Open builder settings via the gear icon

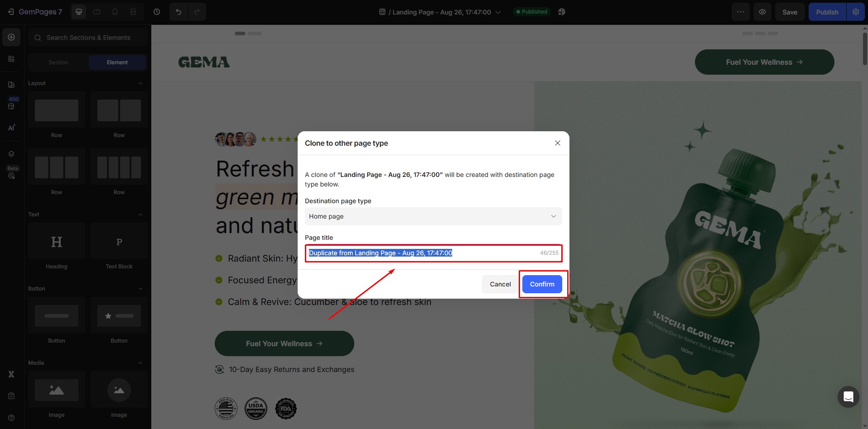(856, 12)
